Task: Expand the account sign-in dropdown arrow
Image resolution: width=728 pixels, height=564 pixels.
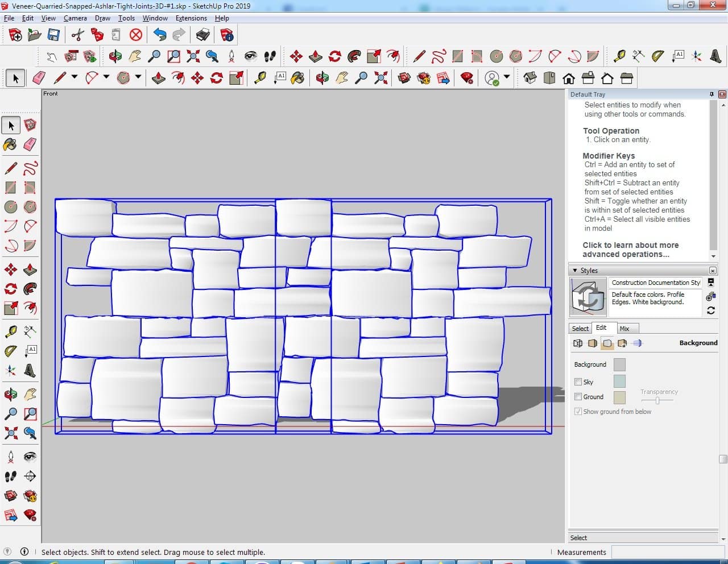Action: tap(507, 77)
